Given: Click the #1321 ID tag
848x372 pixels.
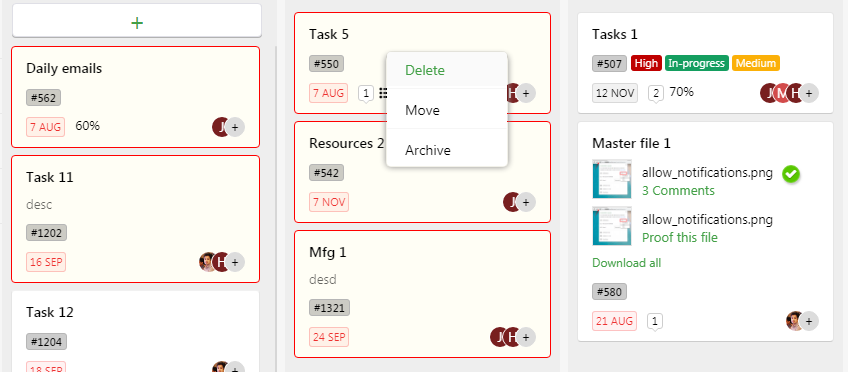Looking at the screenshot, I should (329, 308).
